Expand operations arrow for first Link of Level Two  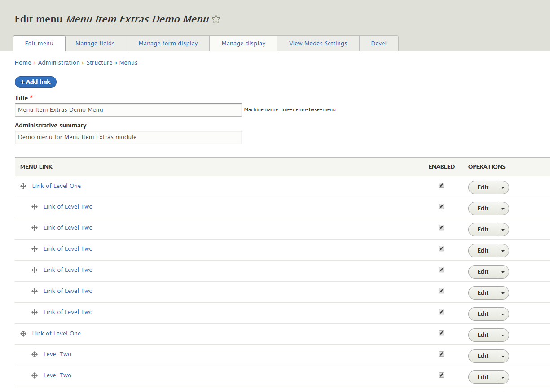pyautogui.click(x=503, y=209)
